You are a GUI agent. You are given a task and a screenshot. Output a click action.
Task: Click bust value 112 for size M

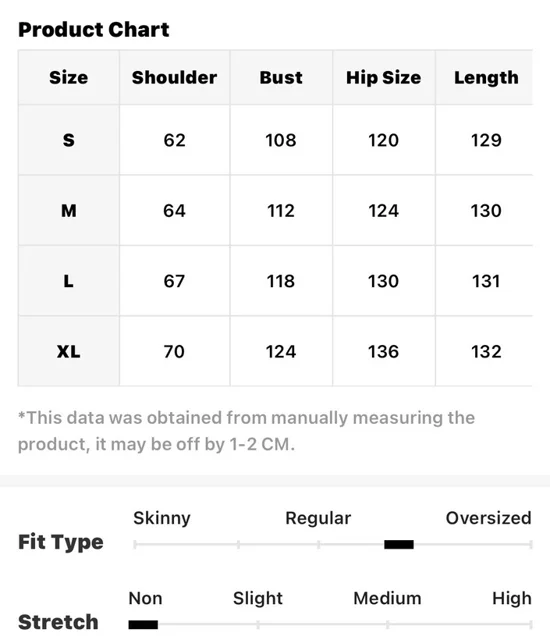pos(281,211)
